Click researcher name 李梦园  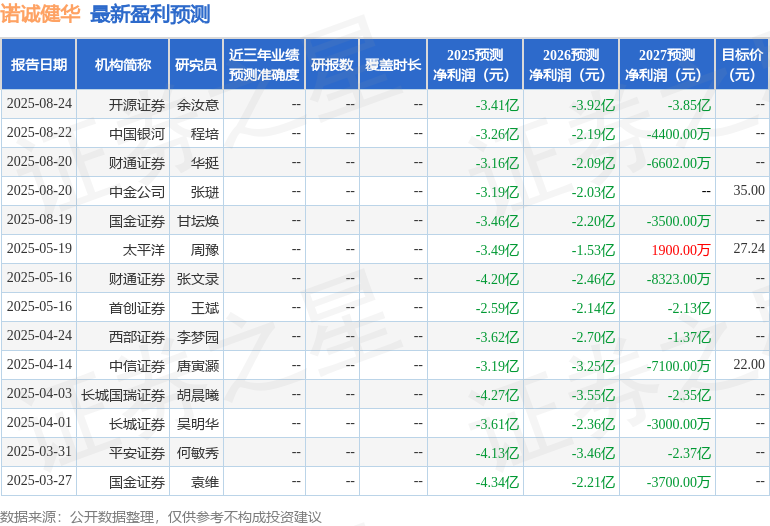click(198, 336)
